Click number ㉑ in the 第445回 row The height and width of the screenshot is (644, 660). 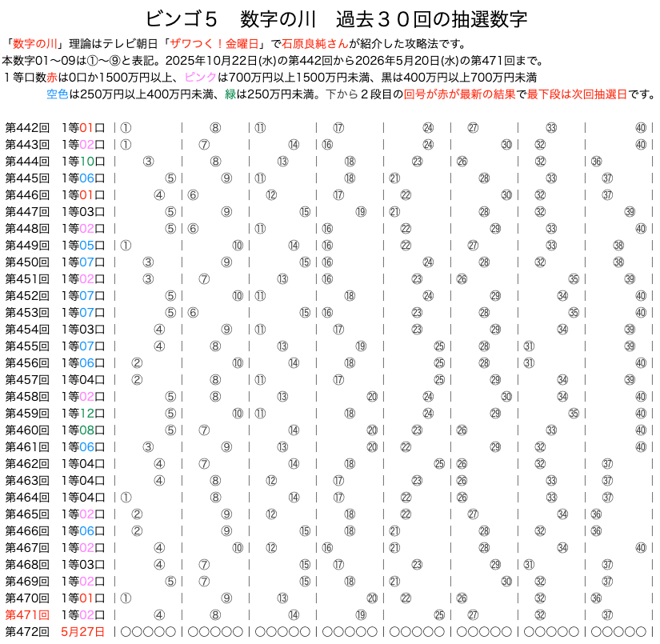pyautogui.click(x=395, y=178)
